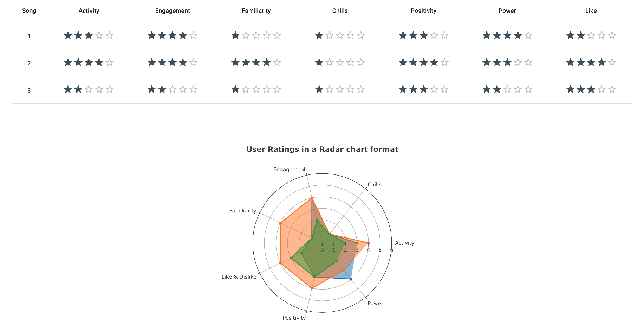Click fifth Activity star for song 1

110,35
